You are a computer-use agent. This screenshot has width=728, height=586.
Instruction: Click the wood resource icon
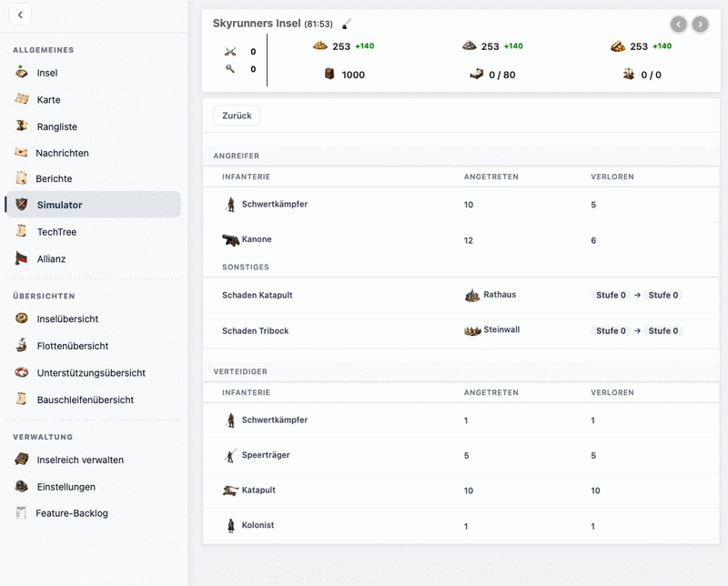pyautogui.click(x=618, y=46)
